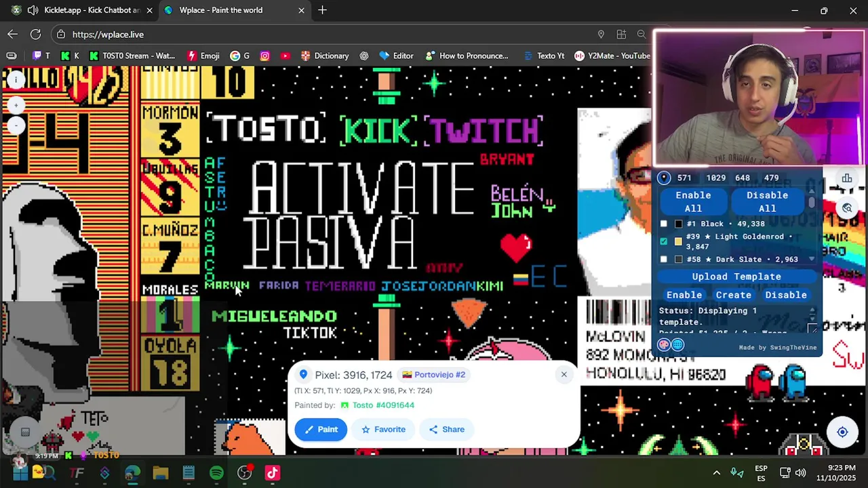868x488 pixels.
Task: Click the globe icon in template overlay
Action: (677, 344)
